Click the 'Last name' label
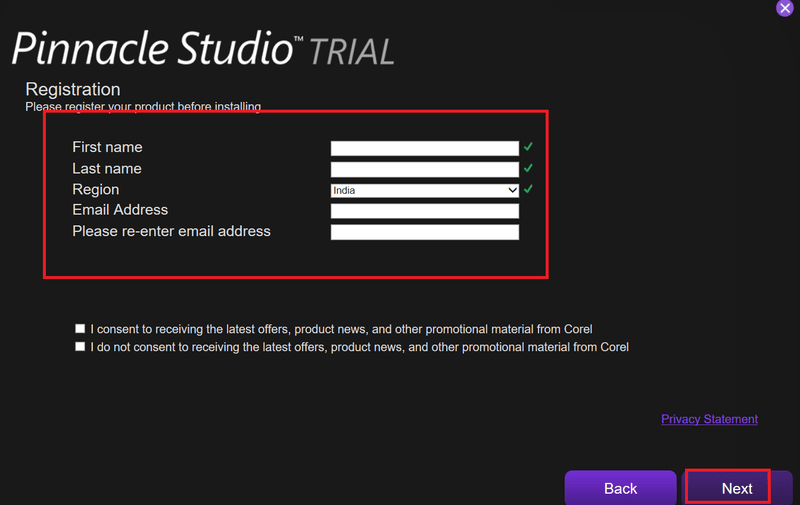 point(107,168)
